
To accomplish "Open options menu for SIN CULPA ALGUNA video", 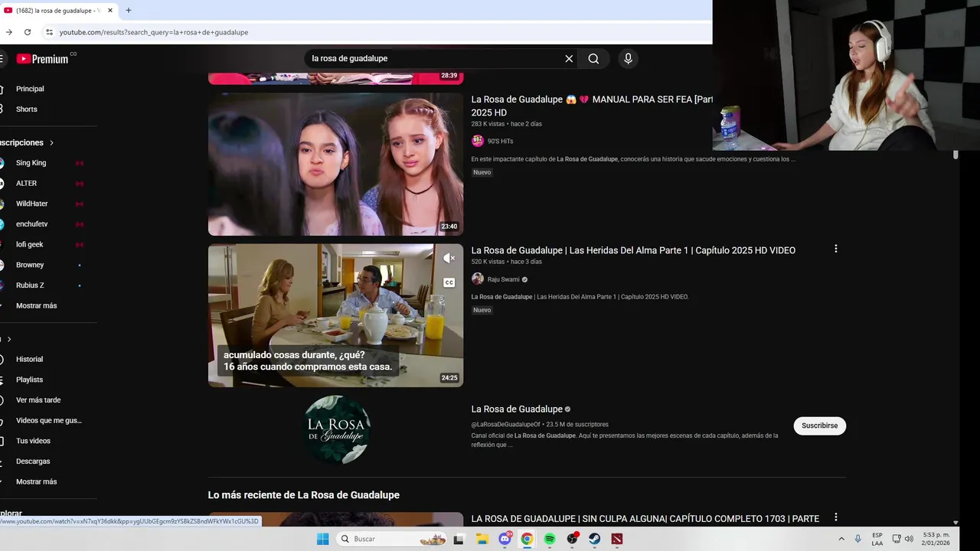I will click(x=835, y=517).
